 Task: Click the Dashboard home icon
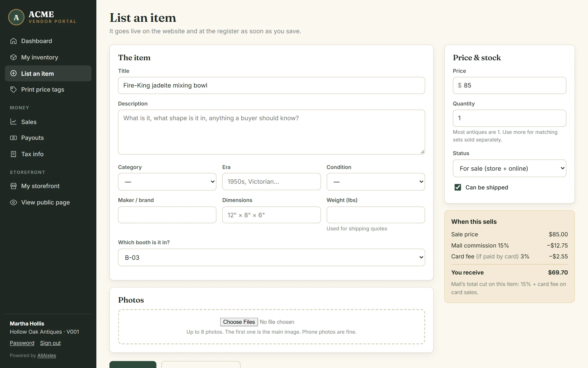13,41
